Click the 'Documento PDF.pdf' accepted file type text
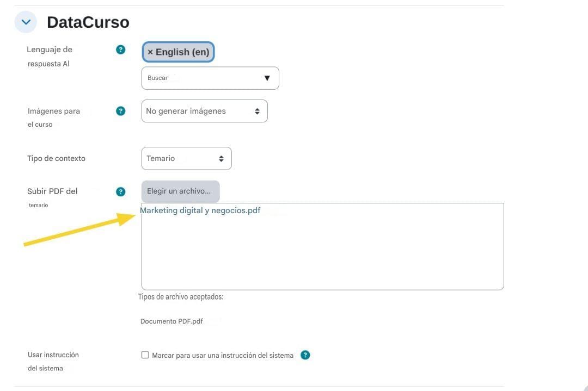Screen dimensions: 588x391 pos(171,321)
